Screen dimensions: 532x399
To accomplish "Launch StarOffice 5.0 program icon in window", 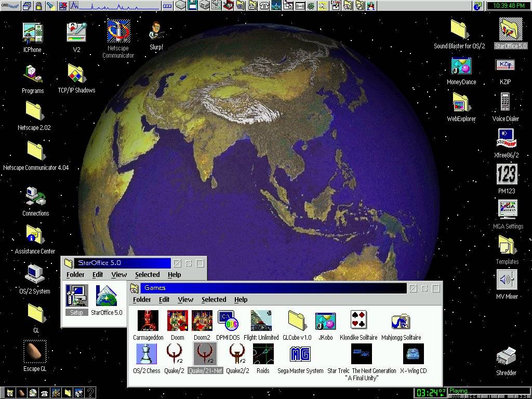I will click(x=107, y=300).
